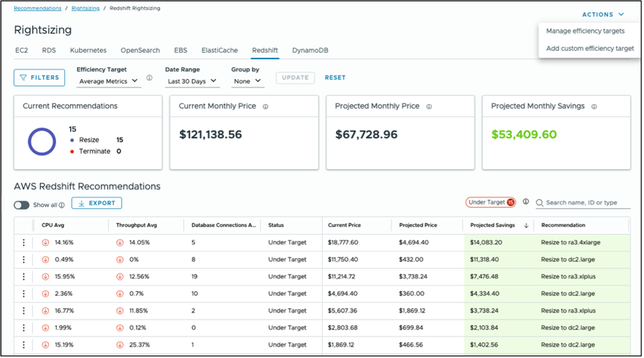The image size is (644, 358).
Task: Click down-arrow icon beside throughput 0.12%
Action: click(120, 328)
